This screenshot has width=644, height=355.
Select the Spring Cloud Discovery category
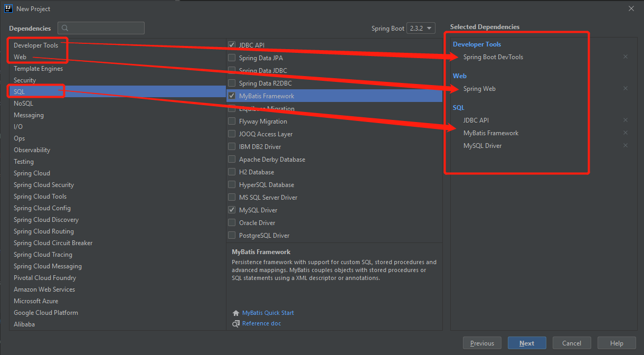(117, 220)
